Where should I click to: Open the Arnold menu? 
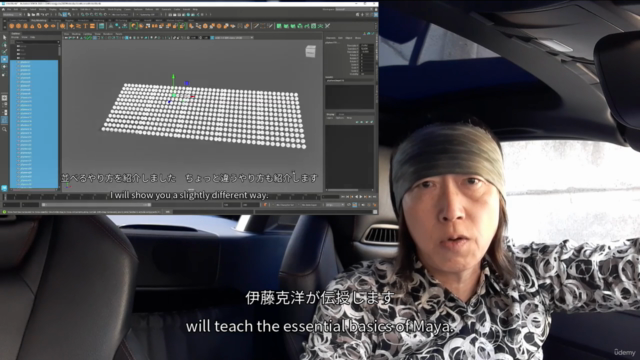tap(187, 9)
